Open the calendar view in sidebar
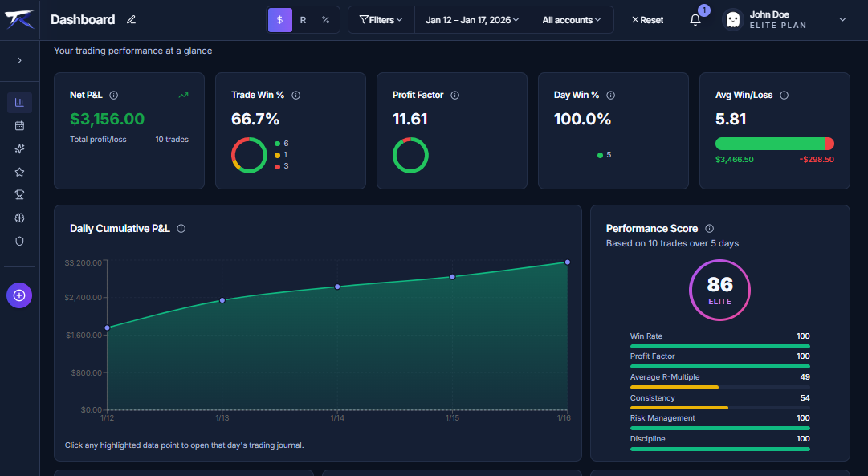 pyautogui.click(x=19, y=126)
